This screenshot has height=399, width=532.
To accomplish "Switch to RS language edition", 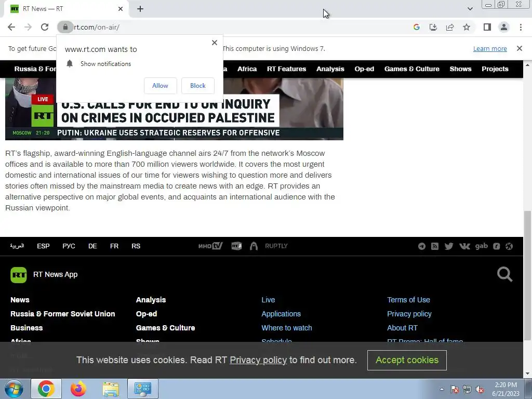I will tap(136, 246).
